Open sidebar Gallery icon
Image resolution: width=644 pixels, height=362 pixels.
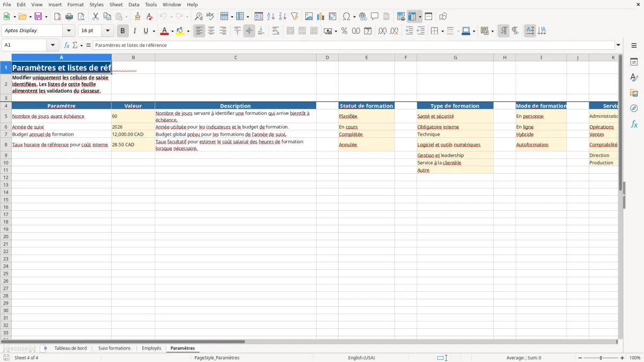click(x=634, y=93)
